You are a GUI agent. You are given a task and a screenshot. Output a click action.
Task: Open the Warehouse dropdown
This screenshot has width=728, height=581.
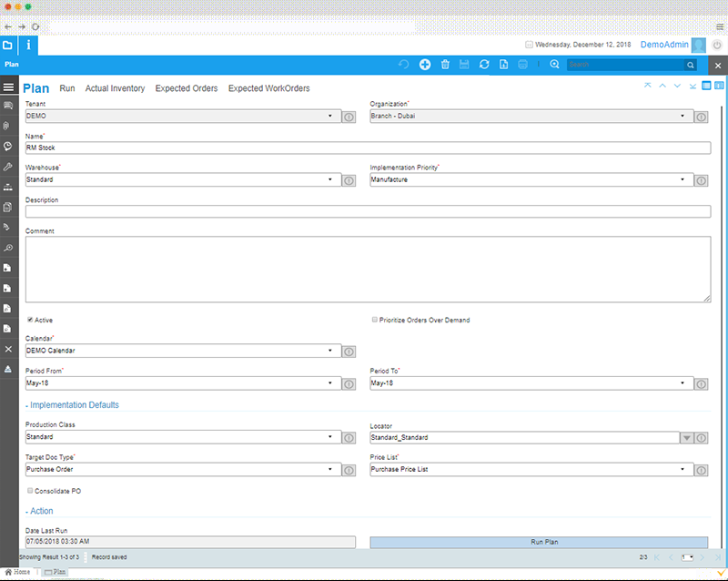click(x=329, y=180)
